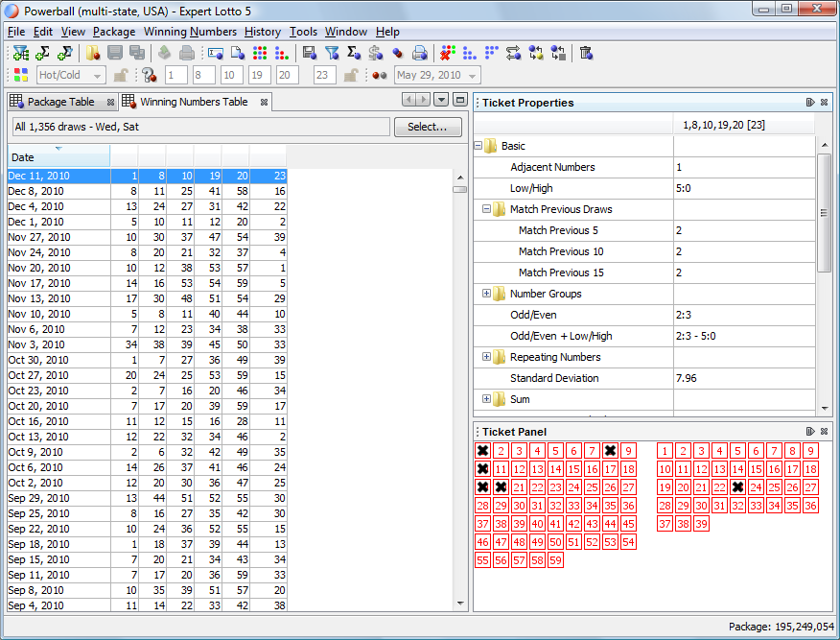
Task: Open the Winning Numbers menu
Action: click(x=190, y=32)
